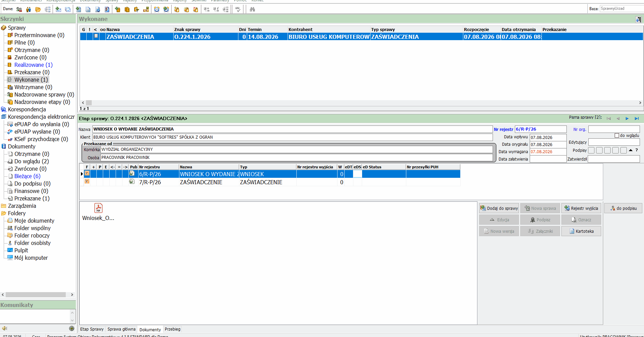
Task: Click the add incoming mail toolbar icon
Action: (x=58, y=9)
